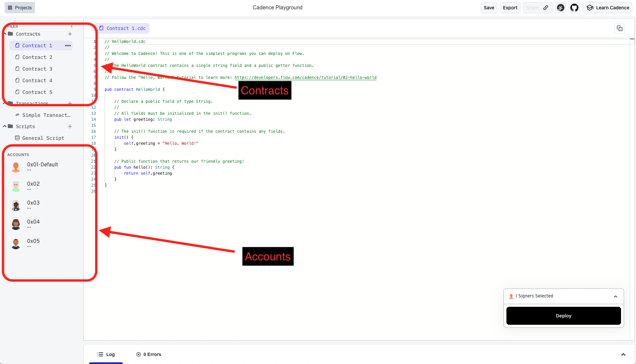Select the 0x03 account avatar
This screenshot has width=636, height=364.
16,205
